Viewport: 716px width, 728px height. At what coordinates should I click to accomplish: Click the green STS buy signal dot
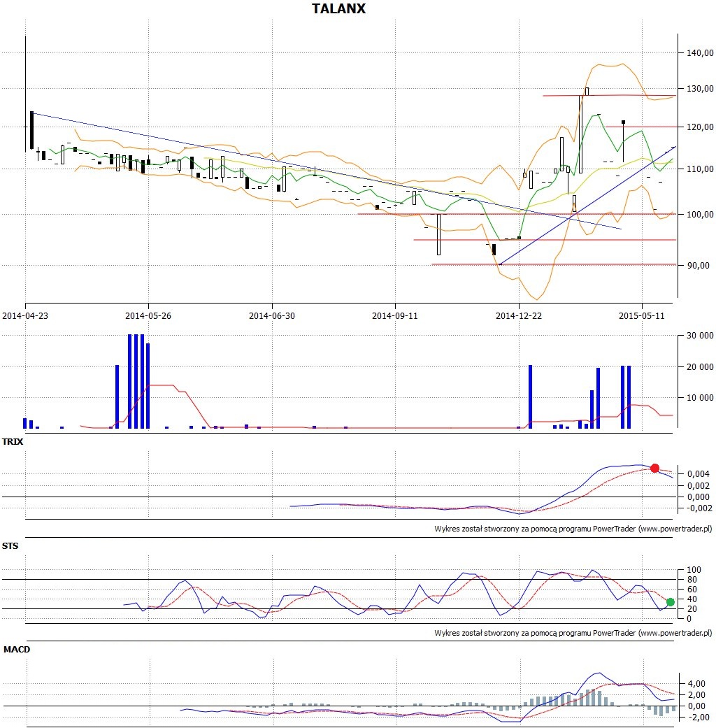point(670,602)
